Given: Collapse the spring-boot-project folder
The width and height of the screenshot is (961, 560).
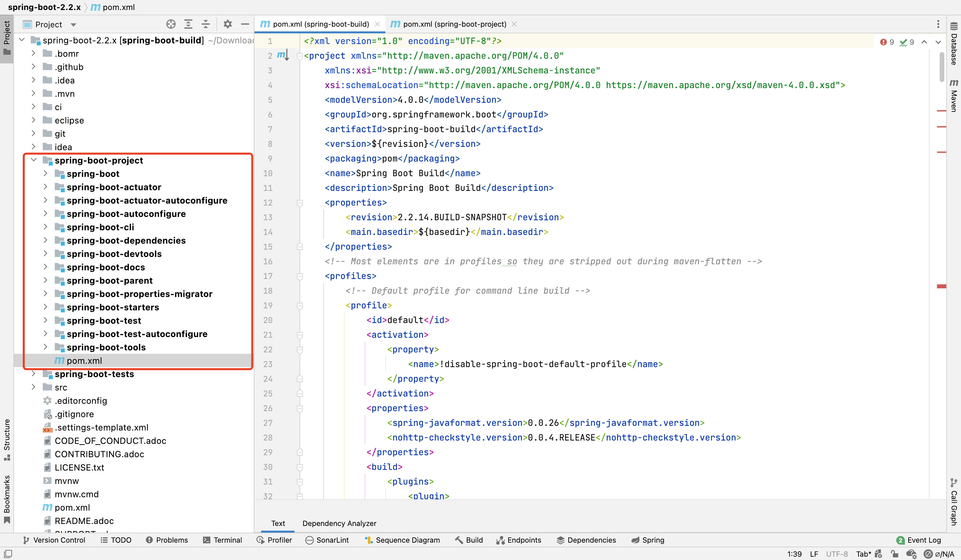Looking at the screenshot, I should [34, 160].
